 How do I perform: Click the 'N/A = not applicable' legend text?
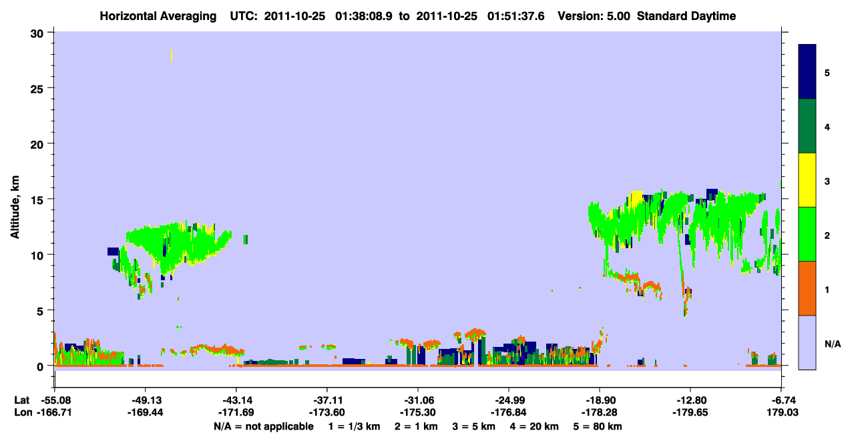(264, 426)
